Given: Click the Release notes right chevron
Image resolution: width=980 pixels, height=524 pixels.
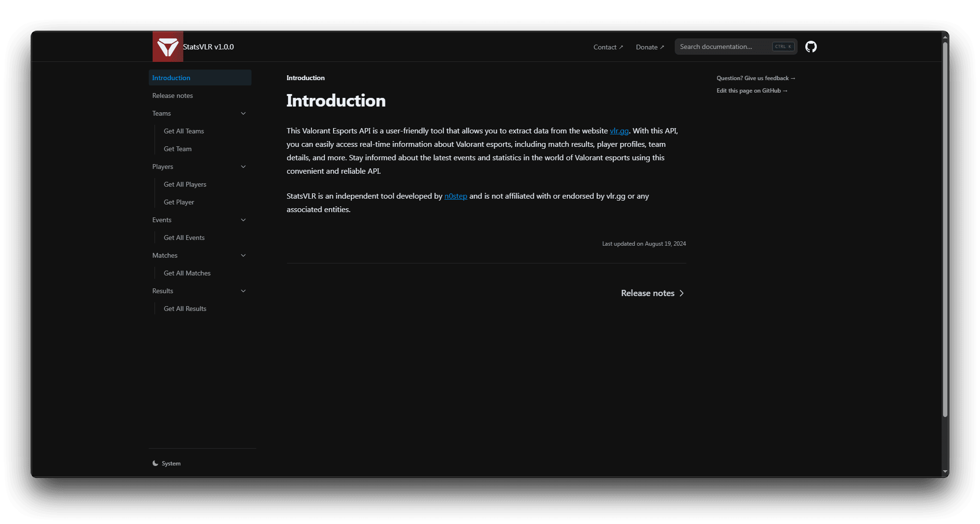Looking at the screenshot, I should 681,293.
